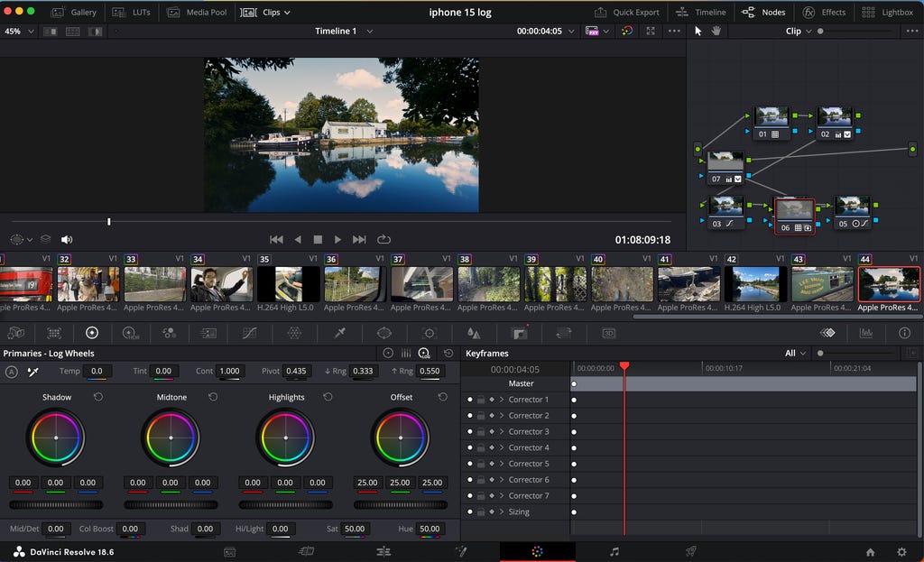924x562 pixels.
Task: Reset the Shadow color wheel
Action: click(x=98, y=397)
